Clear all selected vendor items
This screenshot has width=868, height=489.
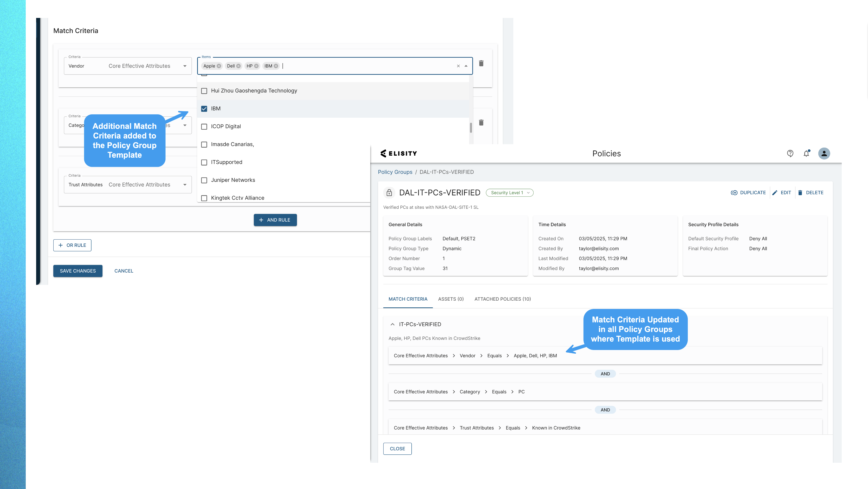point(458,66)
